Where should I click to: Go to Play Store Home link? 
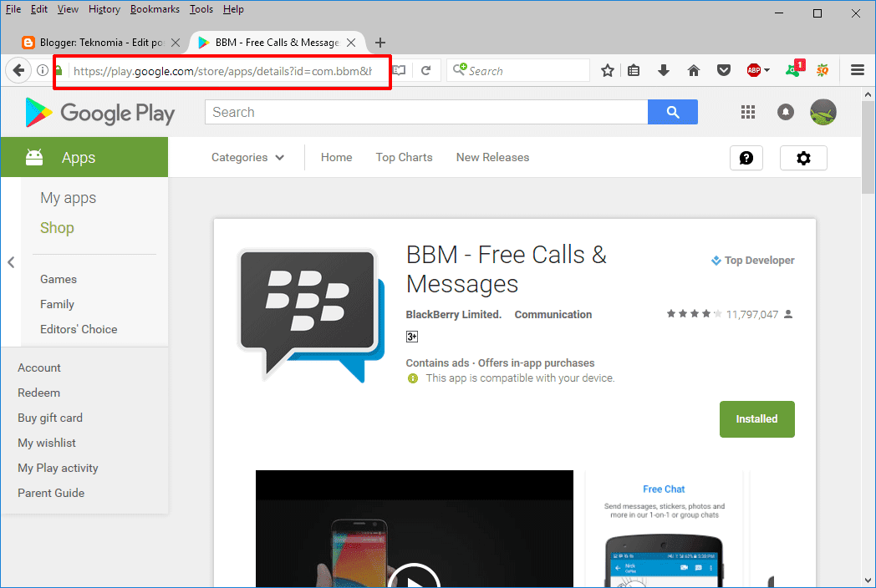(x=336, y=158)
